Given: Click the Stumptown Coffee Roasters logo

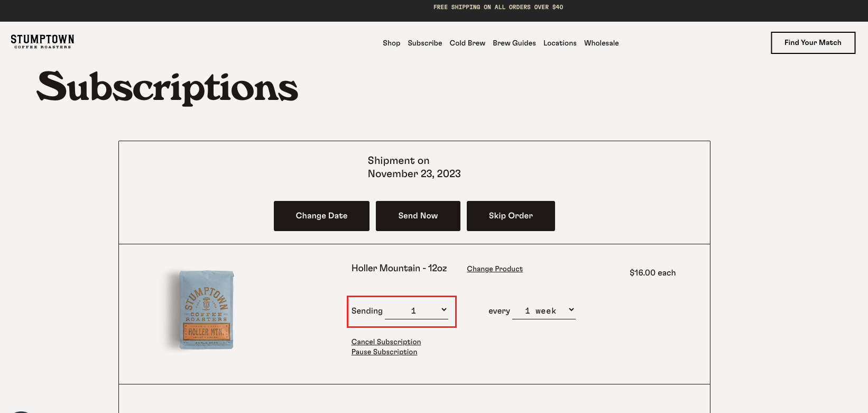Looking at the screenshot, I should tap(42, 42).
